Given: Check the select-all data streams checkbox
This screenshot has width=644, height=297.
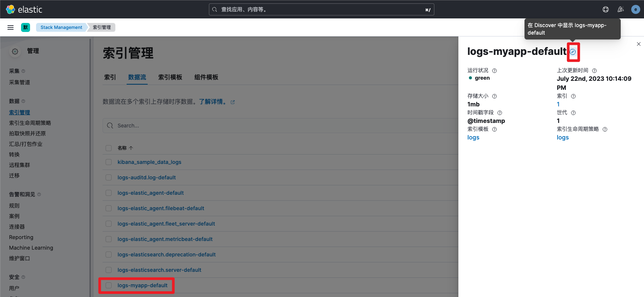Looking at the screenshot, I should coord(109,148).
